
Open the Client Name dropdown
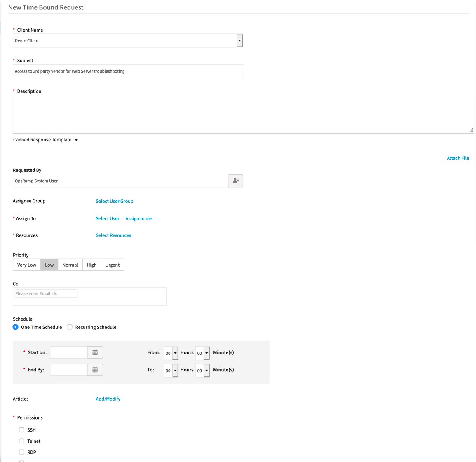click(239, 40)
